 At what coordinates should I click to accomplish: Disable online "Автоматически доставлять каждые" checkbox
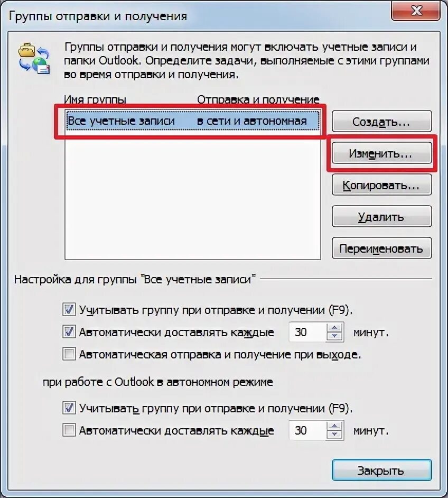69,331
